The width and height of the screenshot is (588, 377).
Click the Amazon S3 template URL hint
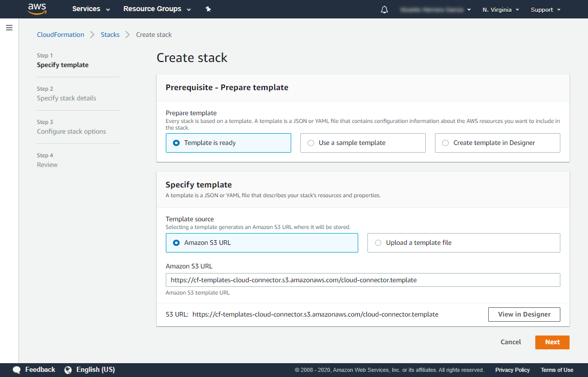198,293
